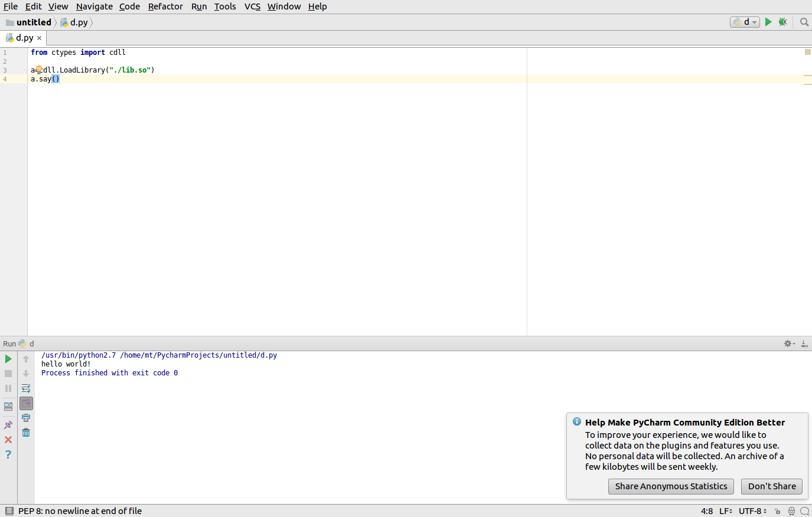
Task: Click the Debug bug icon in top toolbar
Action: (782, 22)
